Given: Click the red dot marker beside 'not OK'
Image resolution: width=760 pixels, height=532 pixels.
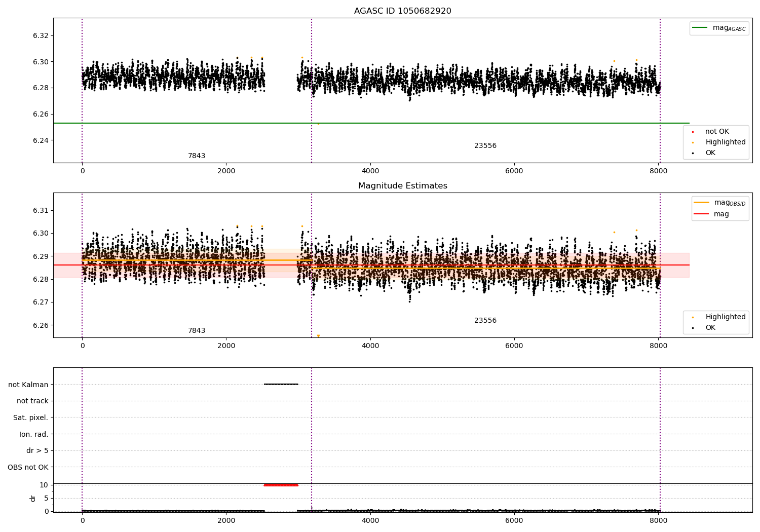Looking at the screenshot, I should [x=693, y=132].
